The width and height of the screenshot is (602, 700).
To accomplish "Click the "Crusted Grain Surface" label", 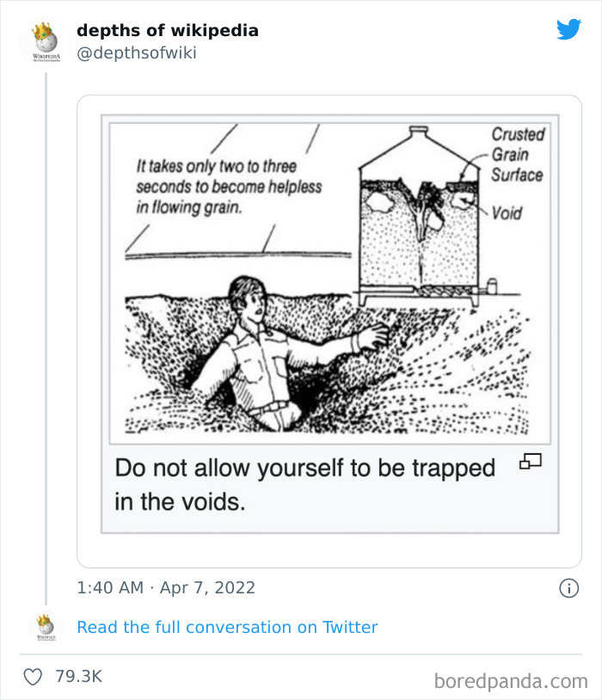I will (517, 155).
